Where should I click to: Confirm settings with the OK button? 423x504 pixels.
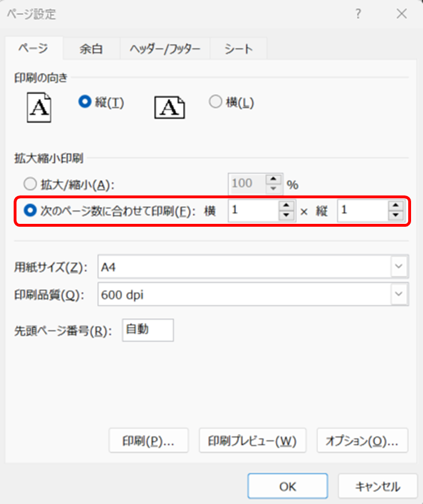287,486
